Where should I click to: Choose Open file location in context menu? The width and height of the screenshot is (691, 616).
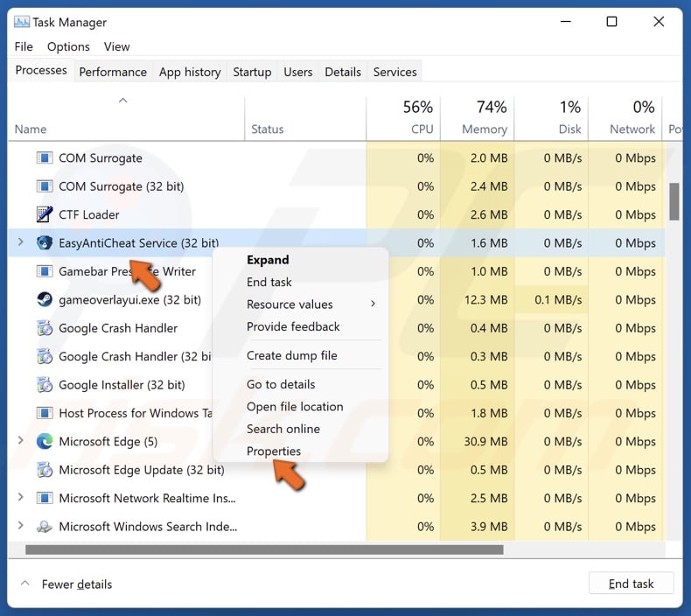(x=301, y=407)
